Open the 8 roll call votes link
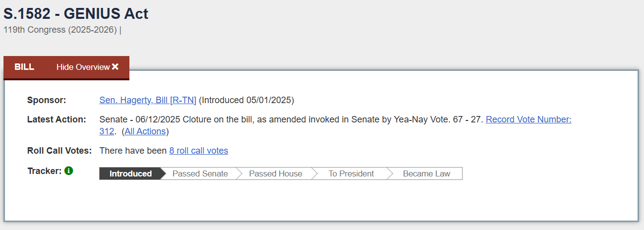The width and height of the screenshot is (644, 230). click(x=198, y=151)
